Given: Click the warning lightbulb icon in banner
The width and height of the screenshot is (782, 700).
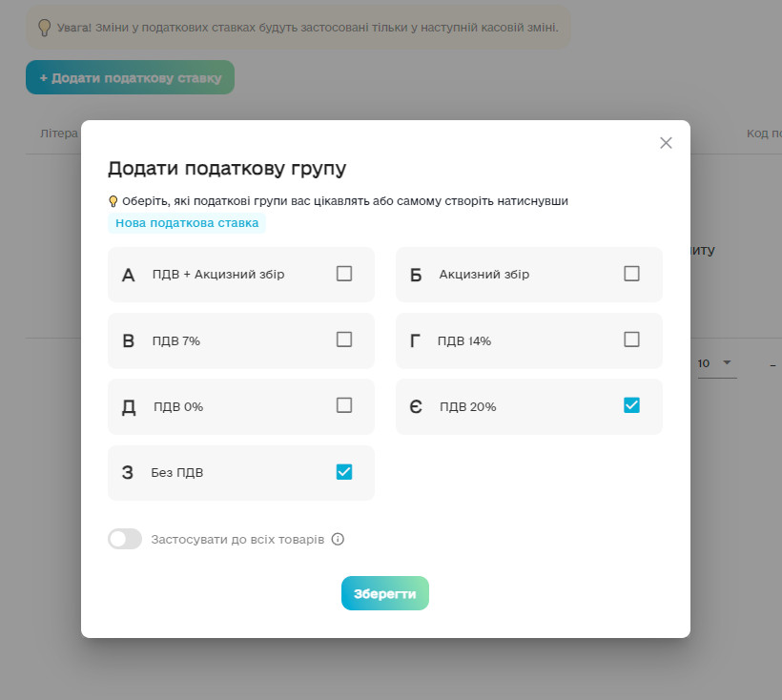Looking at the screenshot, I should click(44, 28).
